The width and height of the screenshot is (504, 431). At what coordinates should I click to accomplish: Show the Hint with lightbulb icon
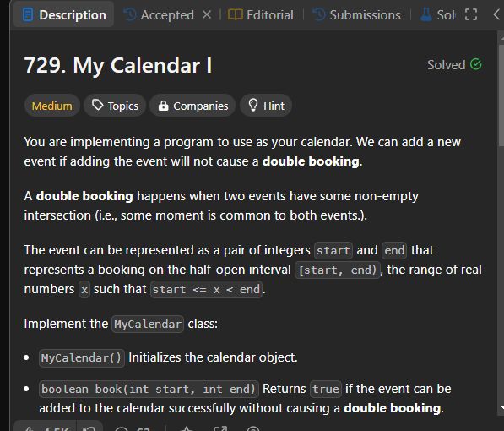266,106
